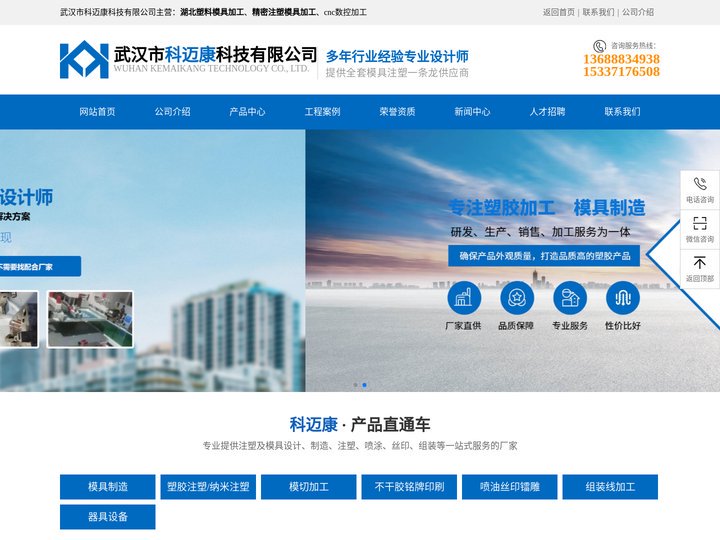Click the KMK company logo
Viewport: 720px width, 540px height.
pyautogui.click(x=84, y=60)
